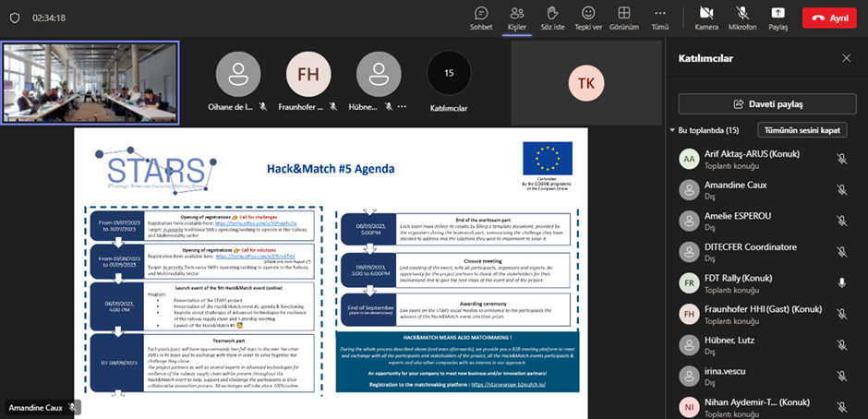868x419 pixels.
Task: Toggle FDT Rally microphone icon
Action: coord(841,282)
